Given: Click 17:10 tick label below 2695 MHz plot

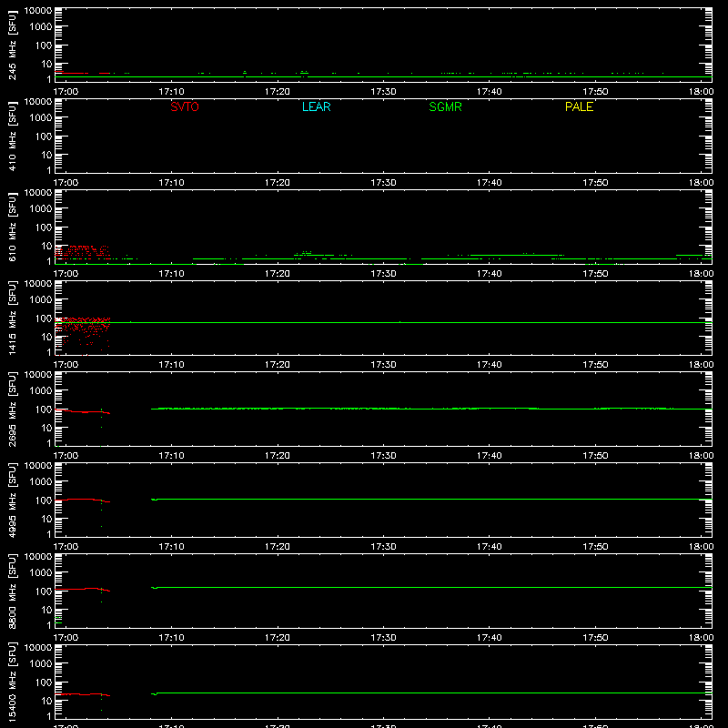Looking at the screenshot, I should click(x=171, y=456).
